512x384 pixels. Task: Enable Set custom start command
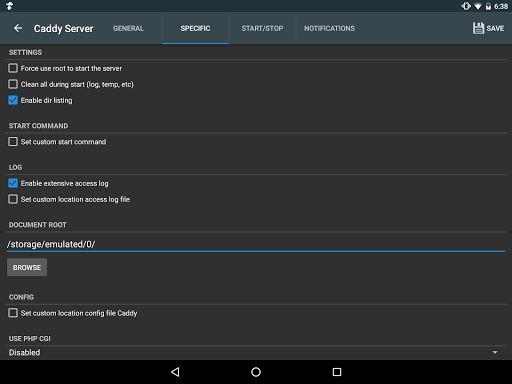pyautogui.click(x=13, y=142)
